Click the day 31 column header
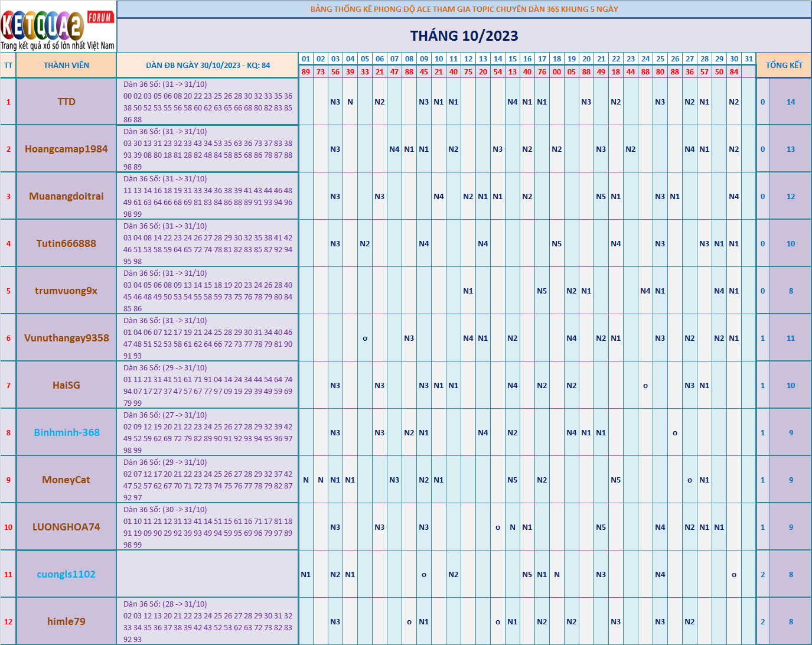812x645 pixels. click(x=749, y=59)
